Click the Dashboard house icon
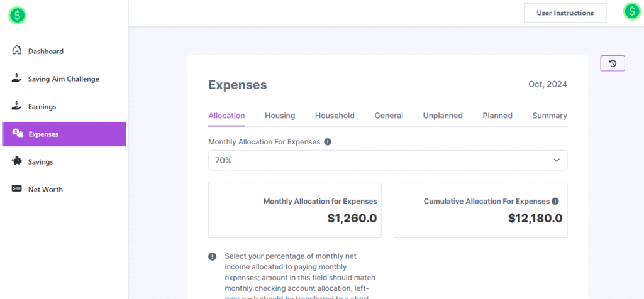 coord(18,51)
